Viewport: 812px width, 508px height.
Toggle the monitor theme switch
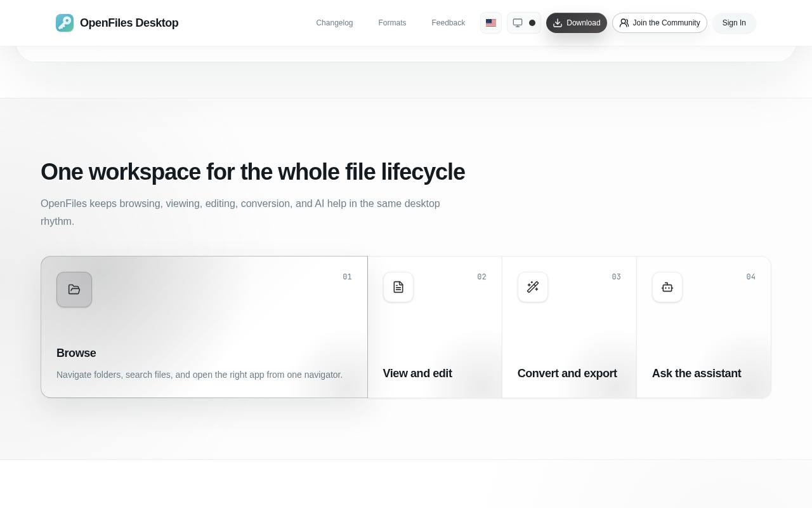pos(524,23)
